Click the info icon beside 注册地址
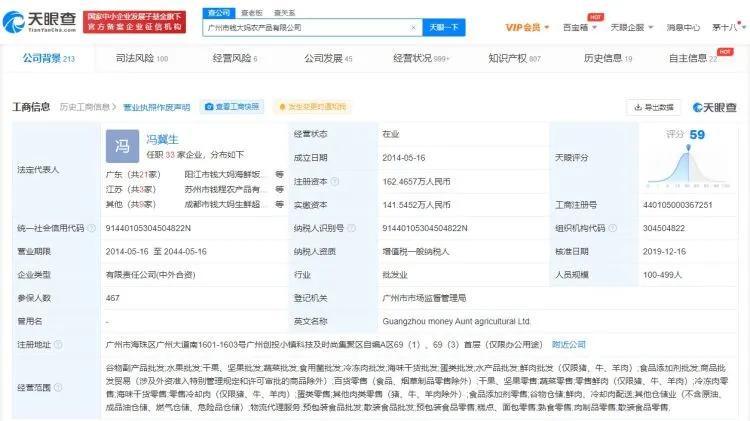 click(x=58, y=344)
